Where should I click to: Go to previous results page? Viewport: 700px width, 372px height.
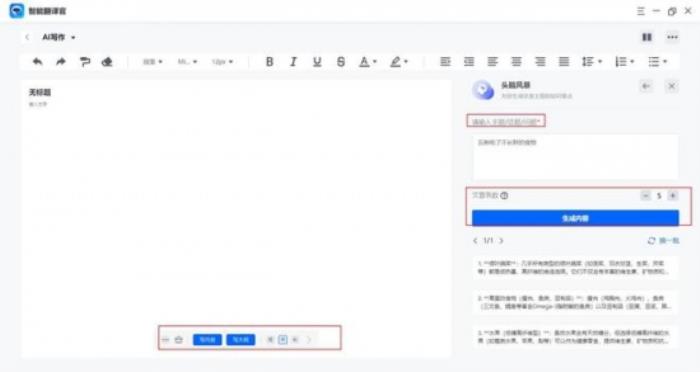coord(475,241)
